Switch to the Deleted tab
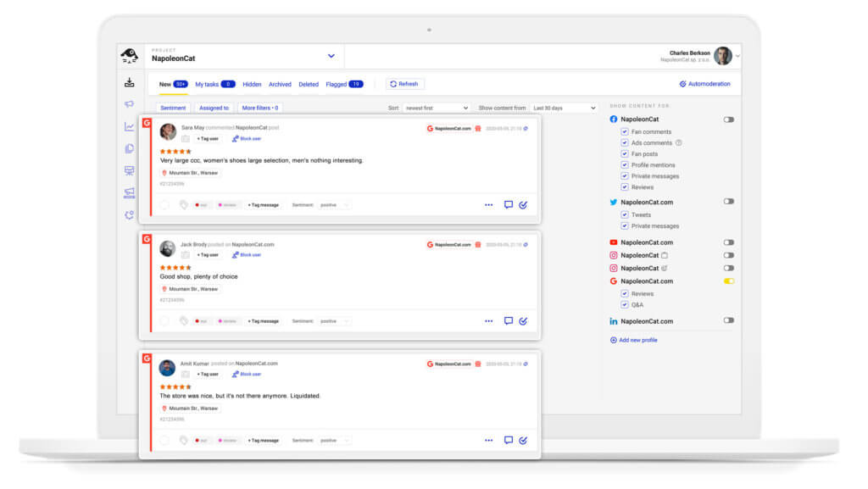 (309, 85)
